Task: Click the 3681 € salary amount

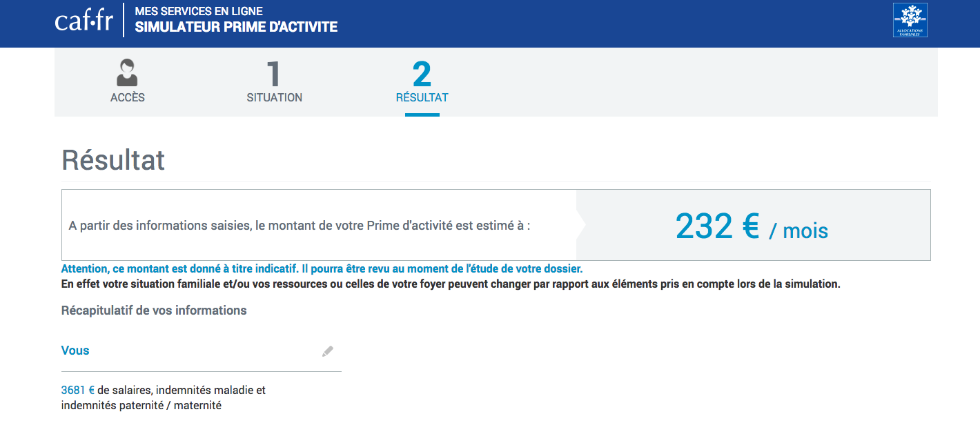Action: click(x=78, y=391)
